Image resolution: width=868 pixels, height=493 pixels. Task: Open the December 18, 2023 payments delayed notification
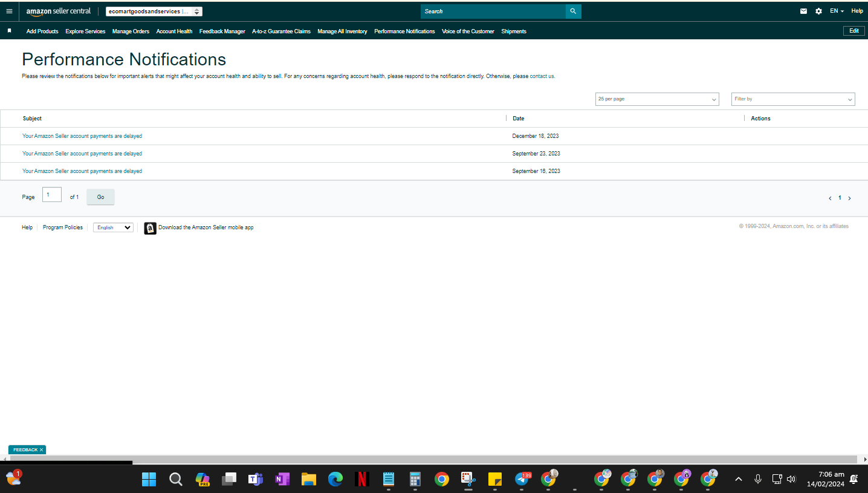coord(82,136)
